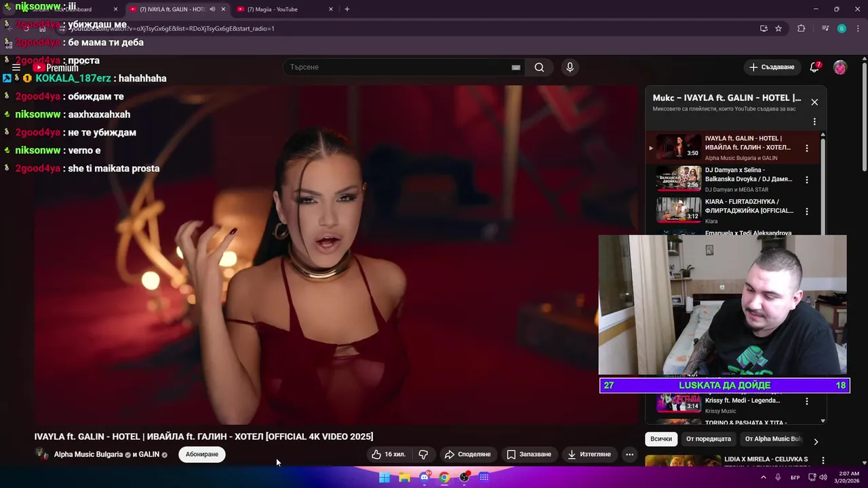Screen dimensions: 868x488
Task: Open the БГР keyboard language switcher
Action: [795, 477]
